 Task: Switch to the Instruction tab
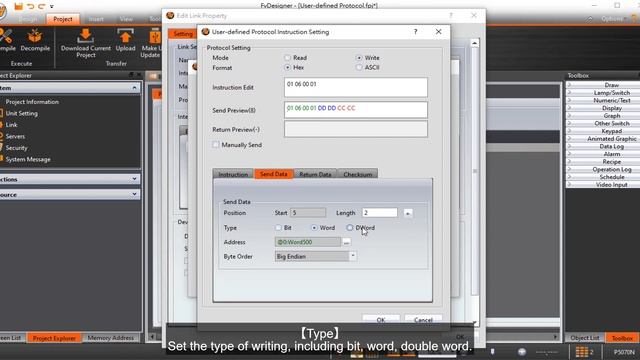coord(233,174)
